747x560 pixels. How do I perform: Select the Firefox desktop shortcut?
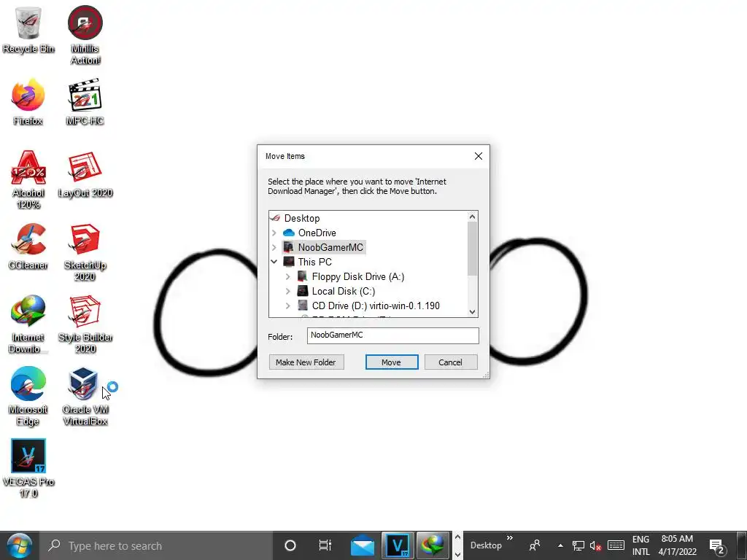(28, 102)
